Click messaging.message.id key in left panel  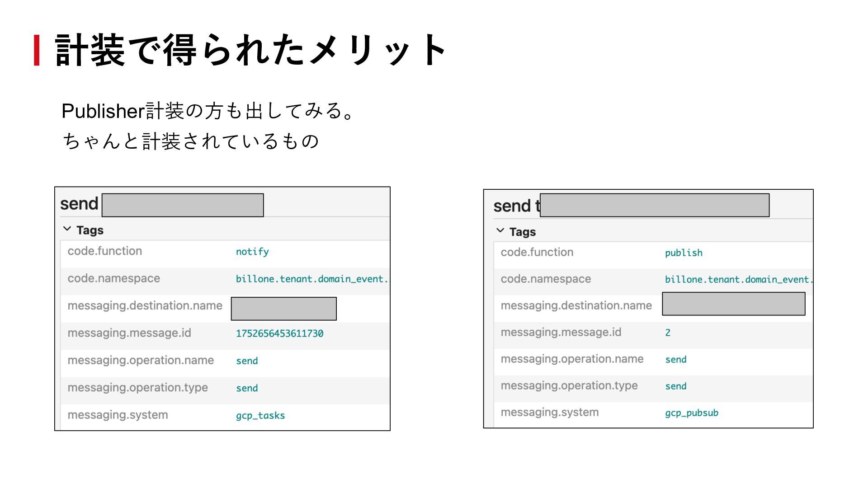coord(129,333)
